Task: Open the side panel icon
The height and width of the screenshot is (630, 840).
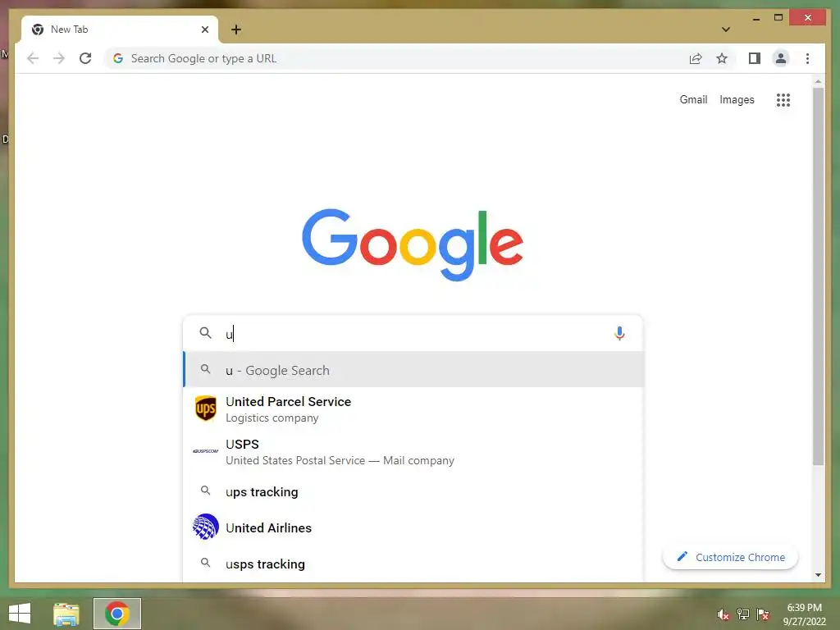Action: click(x=755, y=58)
